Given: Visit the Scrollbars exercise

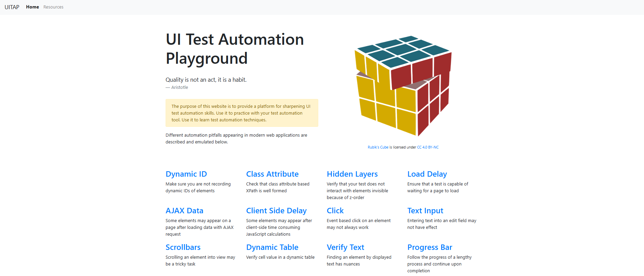Looking at the screenshot, I should [183, 248].
